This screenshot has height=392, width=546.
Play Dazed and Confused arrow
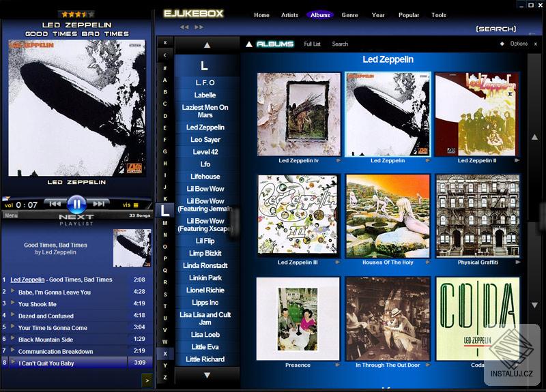[13, 314]
